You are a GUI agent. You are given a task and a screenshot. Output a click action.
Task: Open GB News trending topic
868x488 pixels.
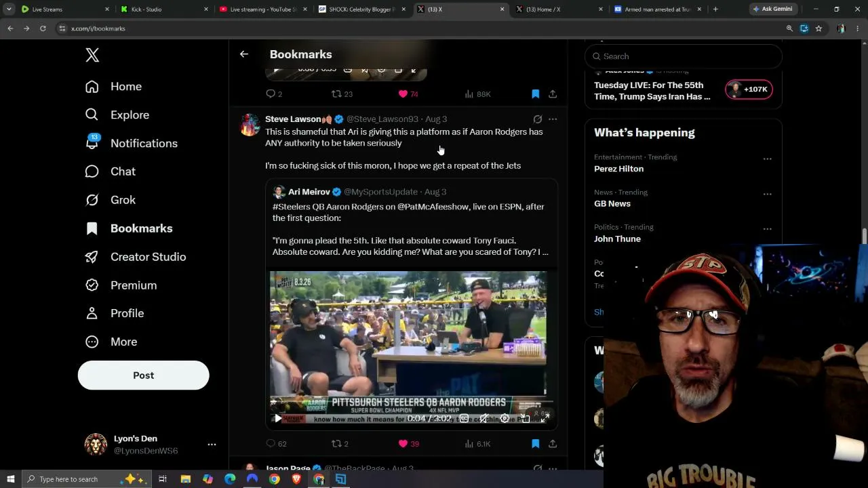612,204
